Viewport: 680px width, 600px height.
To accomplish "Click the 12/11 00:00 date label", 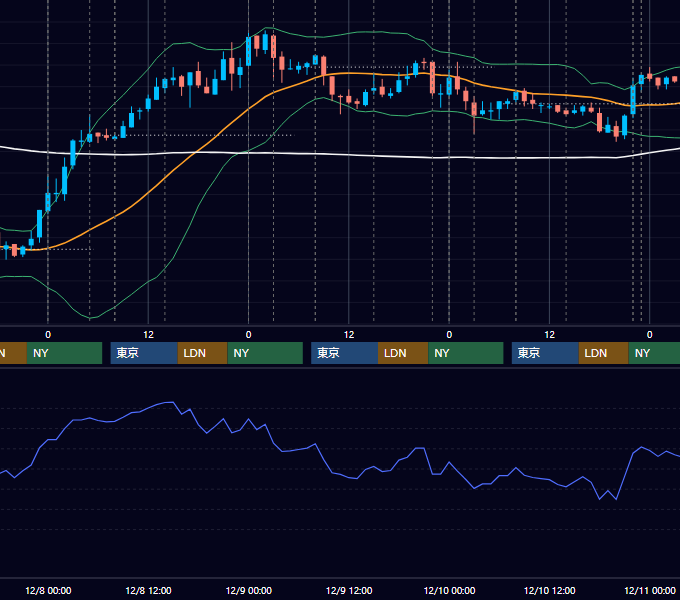I will coord(650,590).
